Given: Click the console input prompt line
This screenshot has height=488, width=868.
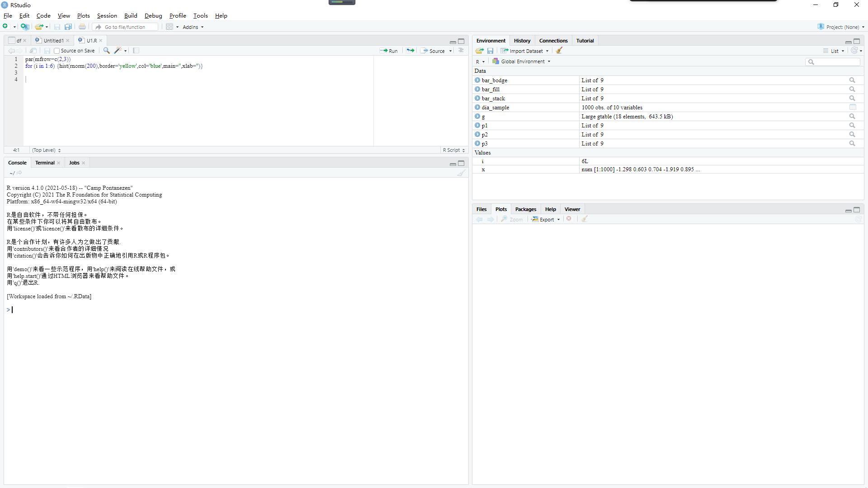Looking at the screenshot, I should 235,310.
